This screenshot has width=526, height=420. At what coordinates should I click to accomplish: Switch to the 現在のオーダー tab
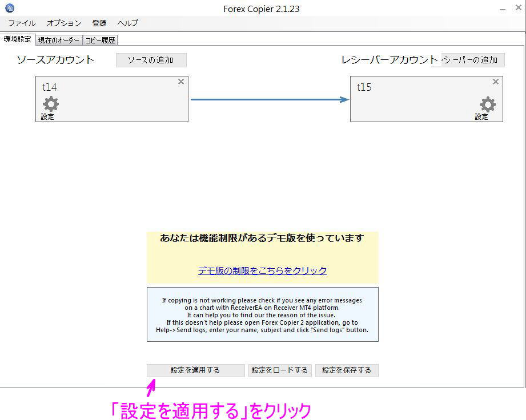[x=59, y=40]
